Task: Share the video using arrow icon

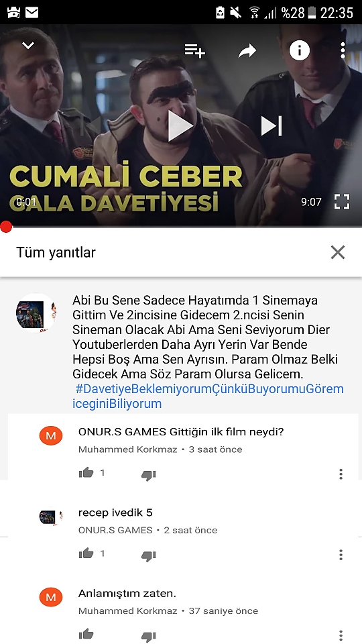Action: (x=247, y=51)
